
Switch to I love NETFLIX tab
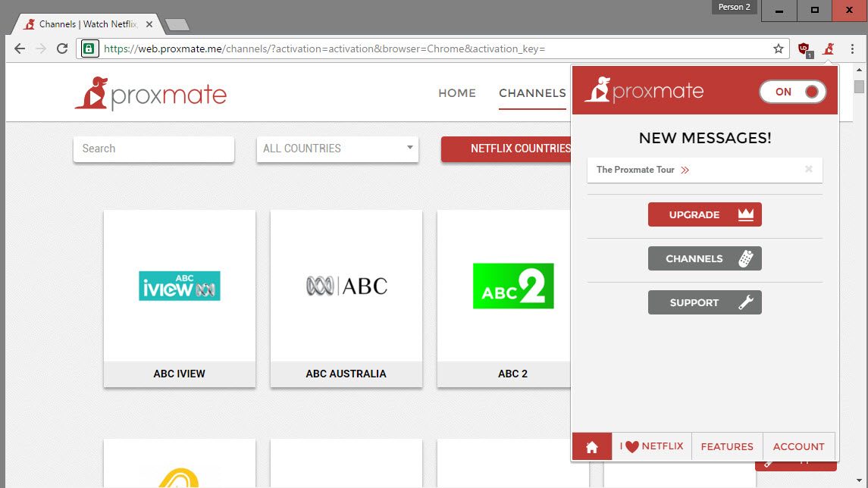pos(651,446)
